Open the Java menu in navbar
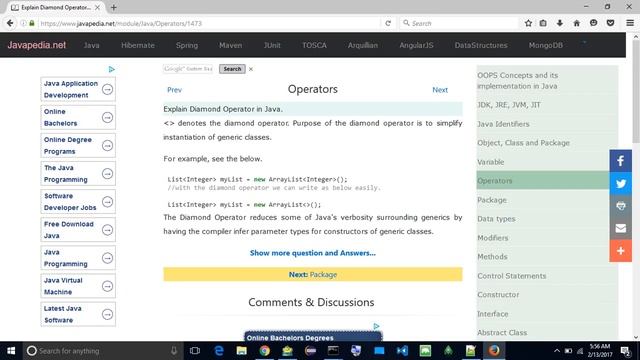Image resolution: width=640 pixels, height=360 pixels. click(91, 45)
